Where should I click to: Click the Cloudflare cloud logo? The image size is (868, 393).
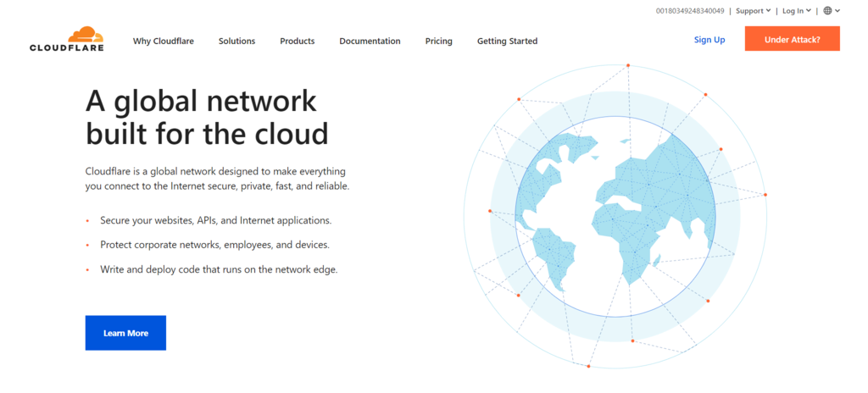86,35
